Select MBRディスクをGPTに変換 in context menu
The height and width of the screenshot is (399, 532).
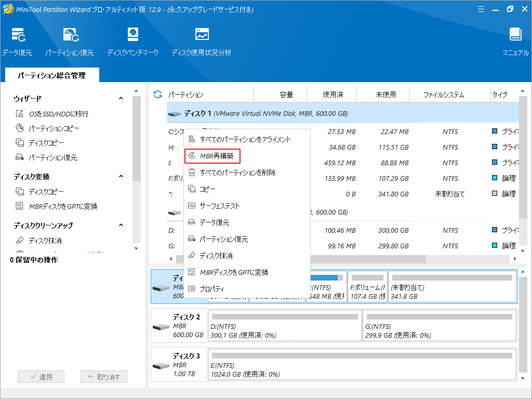click(x=247, y=272)
